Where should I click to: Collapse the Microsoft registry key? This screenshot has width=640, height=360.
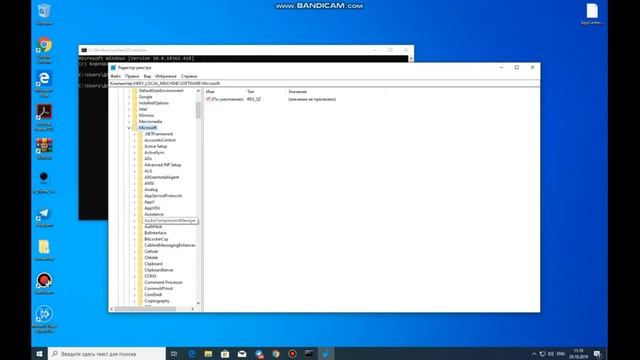(129, 128)
